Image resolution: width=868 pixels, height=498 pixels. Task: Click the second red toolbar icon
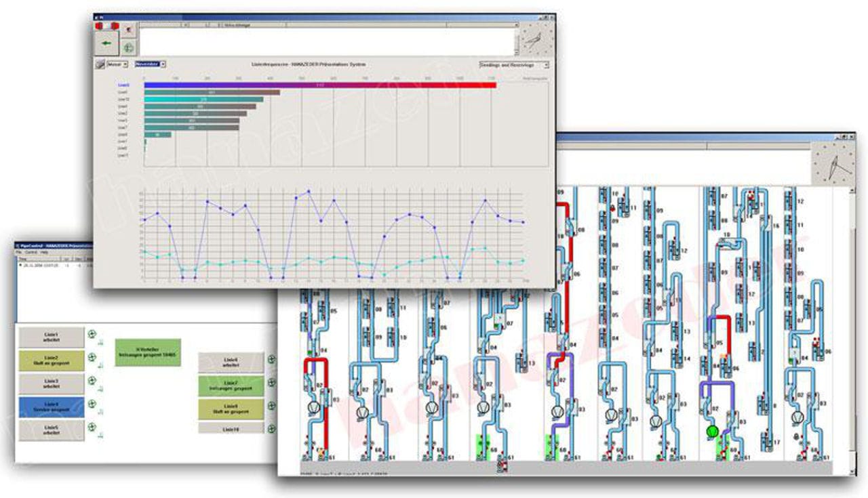click(x=114, y=26)
